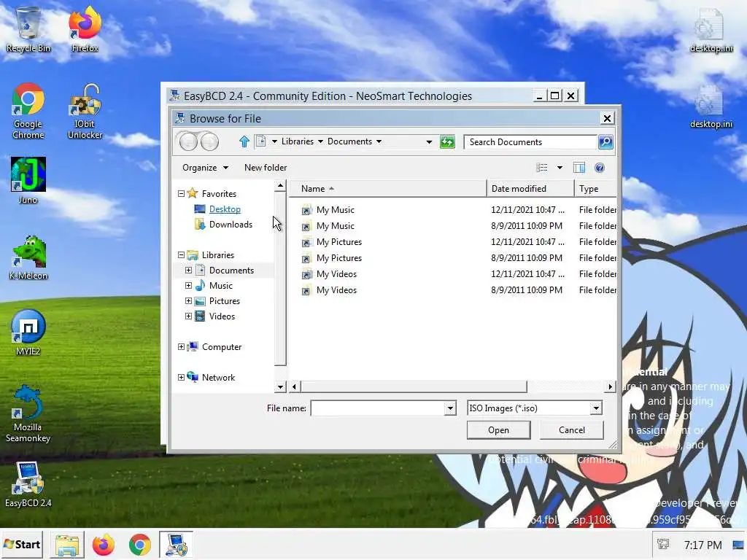Expand the Network tree node
The image size is (747, 560).
point(181,378)
